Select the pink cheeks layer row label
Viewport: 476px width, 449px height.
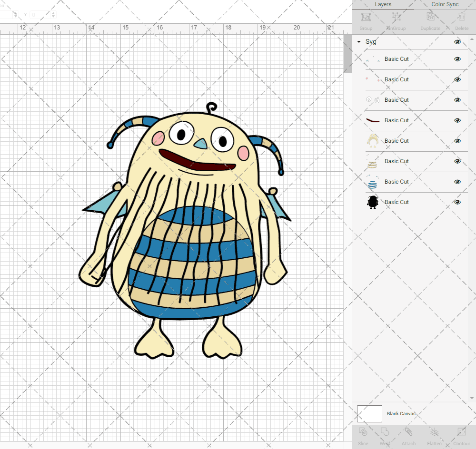tap(397, 79)
